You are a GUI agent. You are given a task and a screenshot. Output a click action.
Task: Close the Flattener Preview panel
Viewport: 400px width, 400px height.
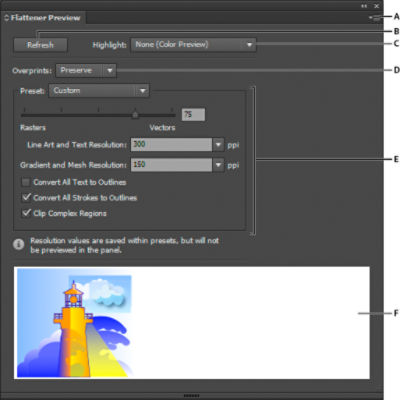point(376,6)
